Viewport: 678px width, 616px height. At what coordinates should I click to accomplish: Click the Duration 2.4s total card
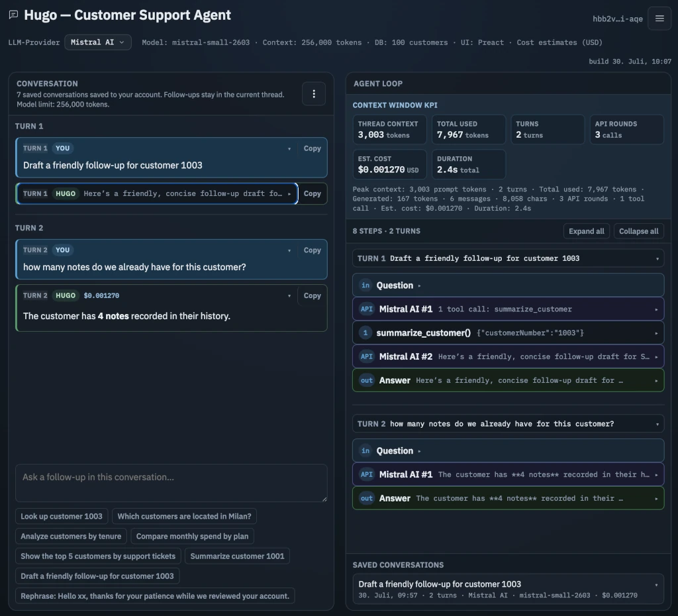pos(469,164)
